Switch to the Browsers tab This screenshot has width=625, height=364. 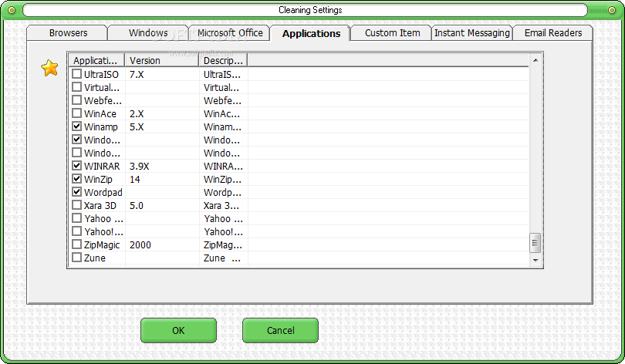coord(68,33)
